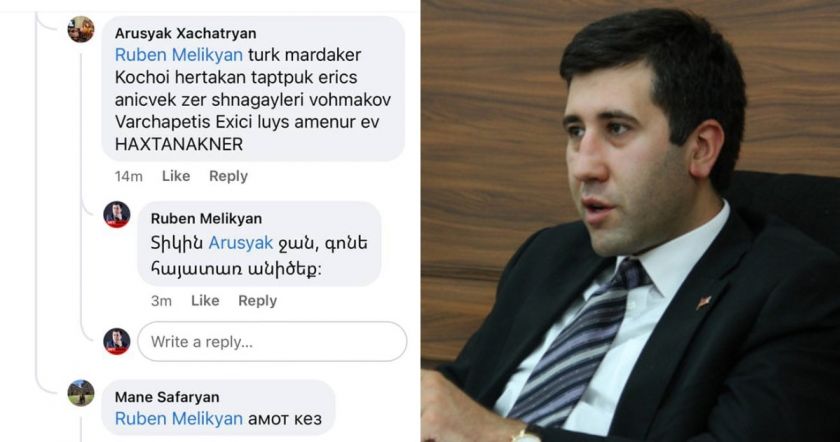Click the avatar next to the reply box

tap(117, 341)
